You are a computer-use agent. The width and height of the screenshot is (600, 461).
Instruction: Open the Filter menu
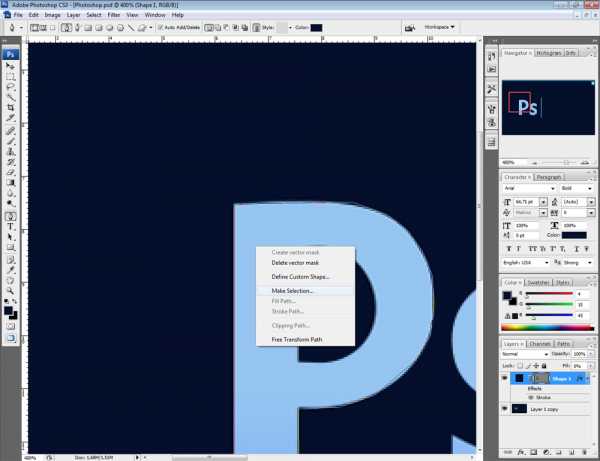pyautogui.click(x=114, y=15)
